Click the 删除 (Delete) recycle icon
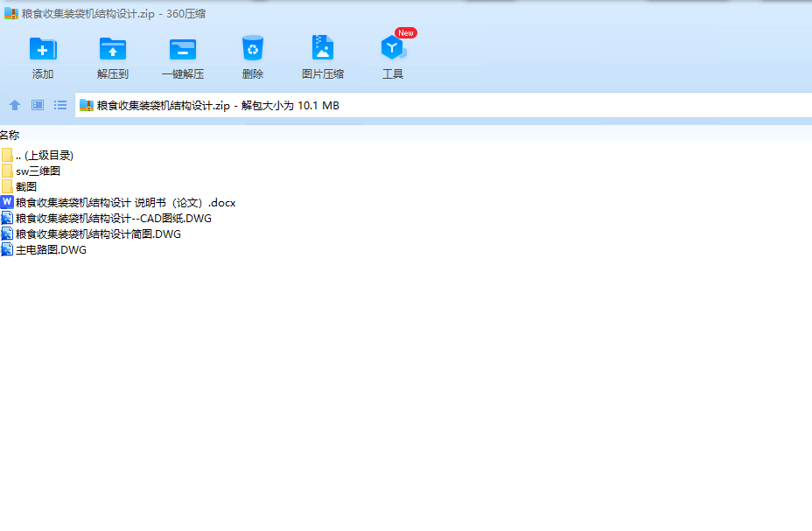Screen dimensions: 812x531 coord(253,48)
